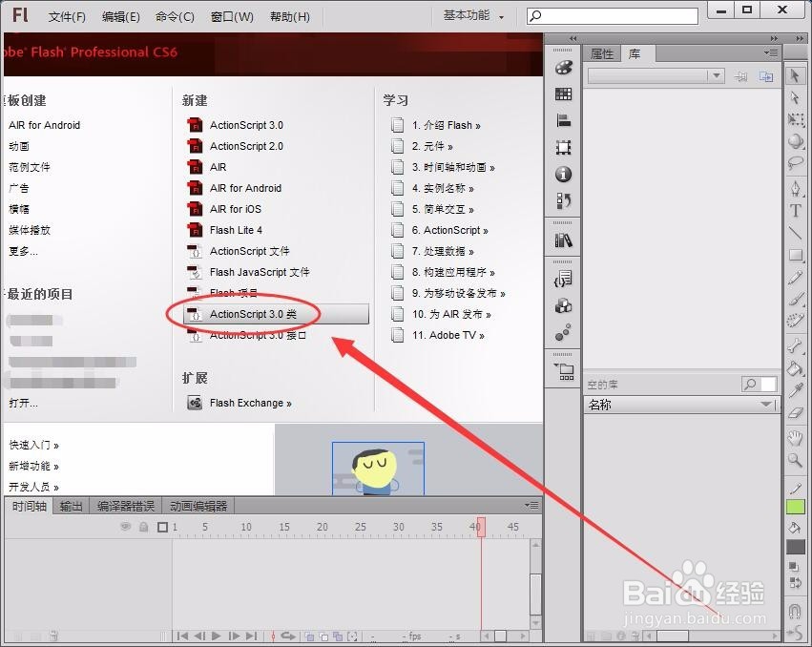The height and width of the screenshot is (647, 812).
Task: Pin the current library with pushpin
Action: pos(741,76)
